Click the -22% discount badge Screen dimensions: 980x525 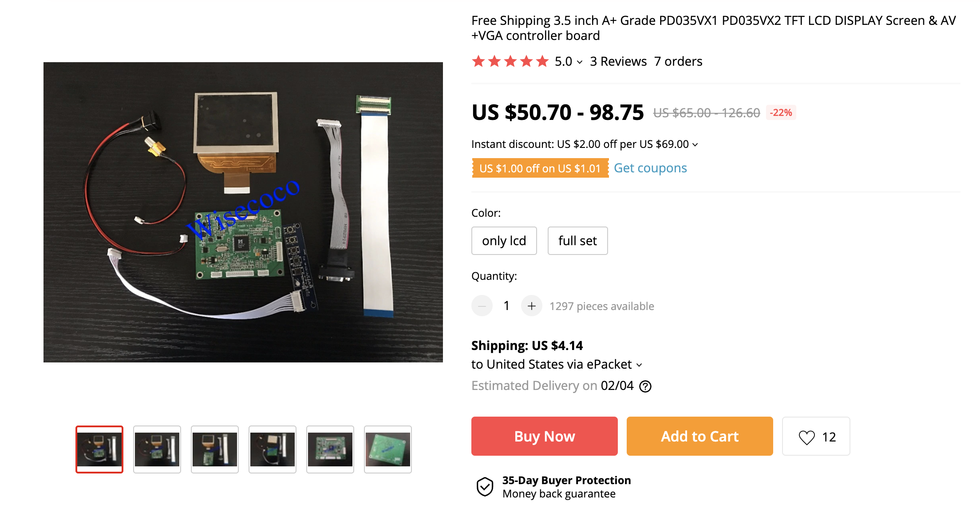(781, 113)
